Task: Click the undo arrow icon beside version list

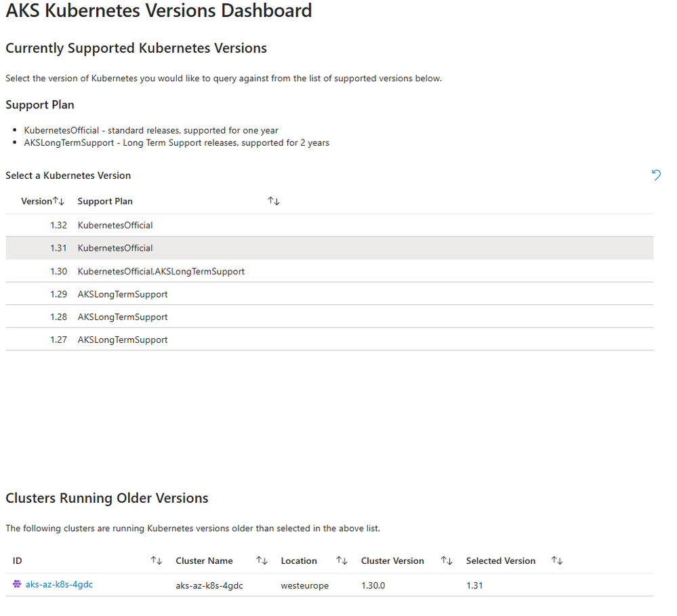Action: click(656, 175)
